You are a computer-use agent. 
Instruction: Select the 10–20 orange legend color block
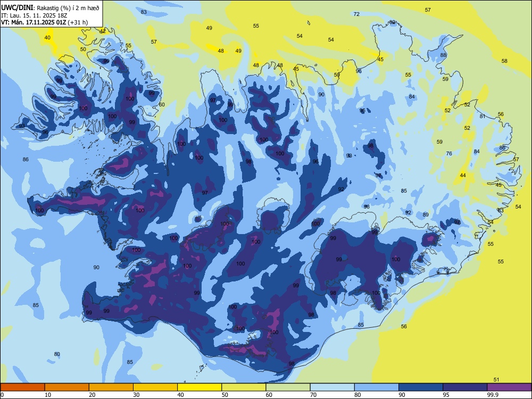point(67,387)
